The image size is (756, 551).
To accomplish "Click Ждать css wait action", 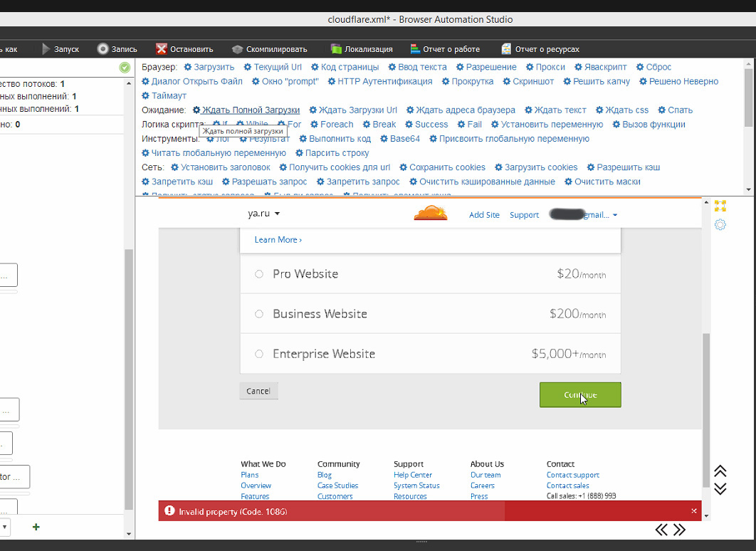I will [622, 110].
